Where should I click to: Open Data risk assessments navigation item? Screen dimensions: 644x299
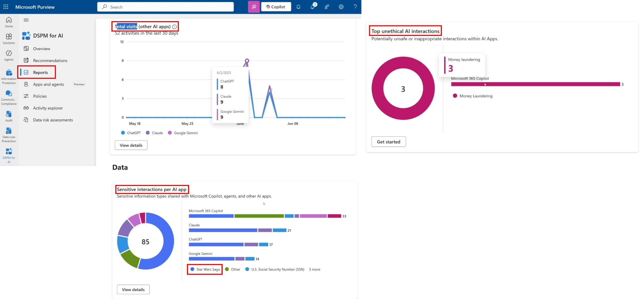coord(53,120)
